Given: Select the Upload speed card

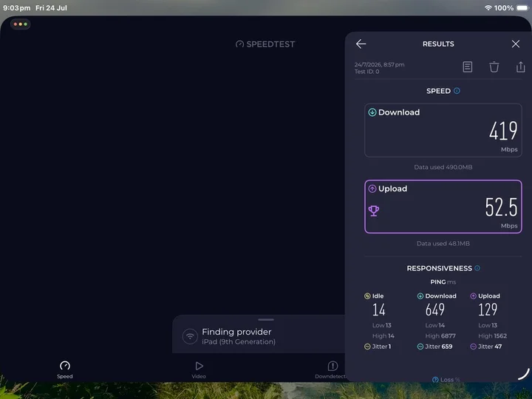Looking at the screenshot, I should (x=443, y=207).
